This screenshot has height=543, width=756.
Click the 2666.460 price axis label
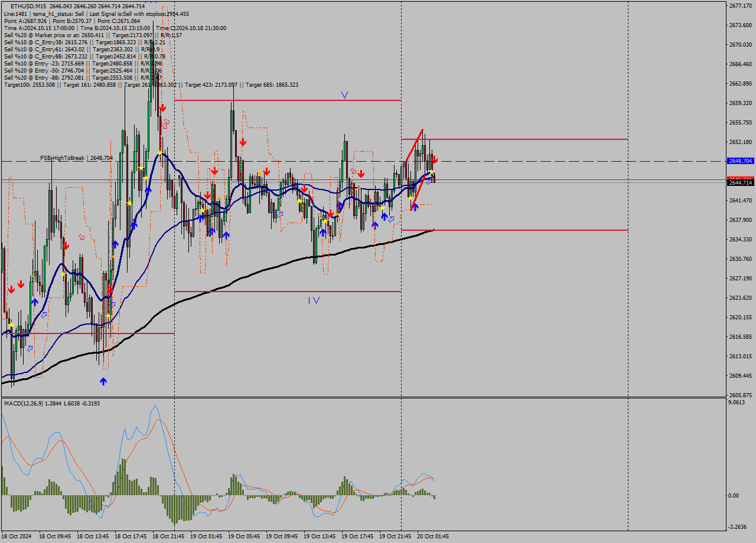(740, 64)
